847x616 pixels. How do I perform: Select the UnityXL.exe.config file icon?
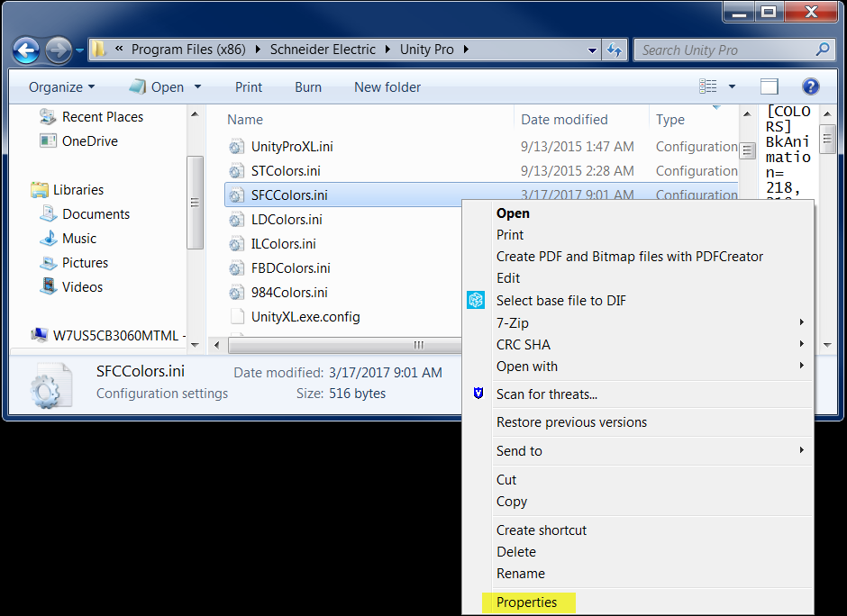(237, 317)
